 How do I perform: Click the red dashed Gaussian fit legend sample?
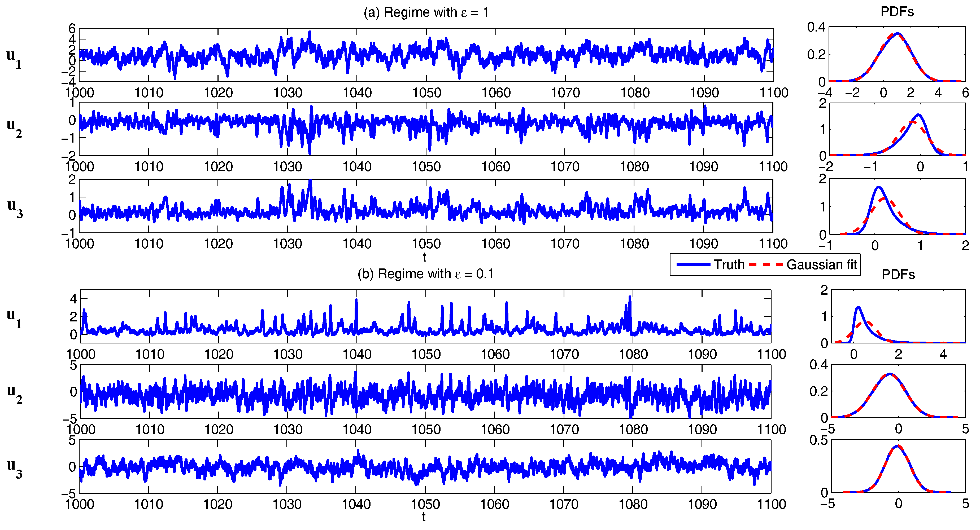pyautogui.click(x=766, y=264)
